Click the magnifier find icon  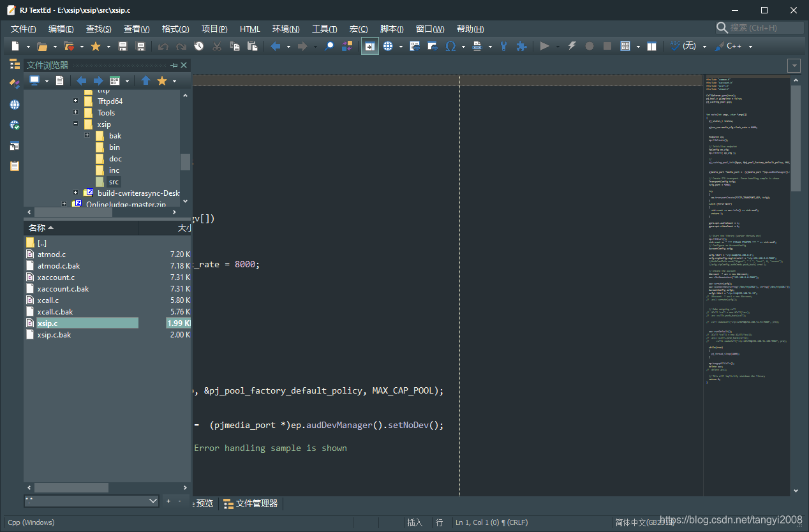[x=329, y=46]
